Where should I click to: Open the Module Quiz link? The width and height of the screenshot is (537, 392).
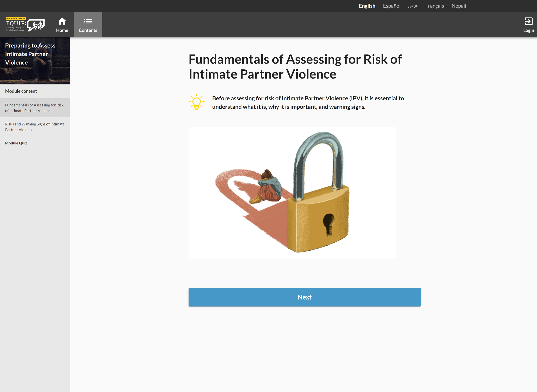pos(16,143)
